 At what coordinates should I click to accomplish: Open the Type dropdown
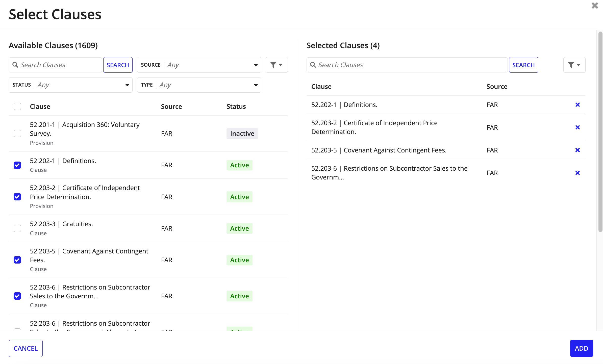click(x=199, y=85)
